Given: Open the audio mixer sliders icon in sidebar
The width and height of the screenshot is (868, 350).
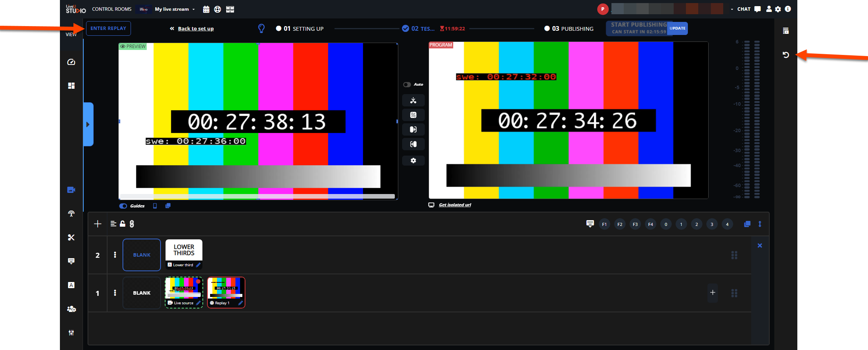Looking at the screenshot, I should click(x=71, y=333).
